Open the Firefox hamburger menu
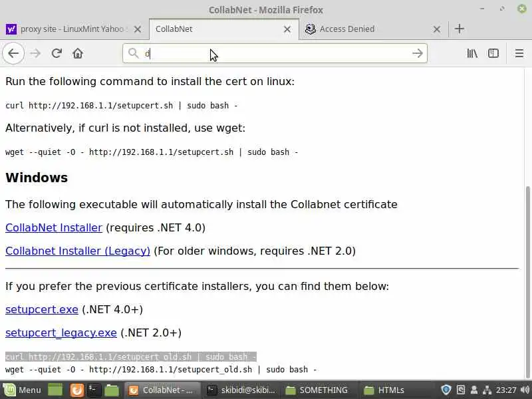The height and width of the screenshot is (399, 532). 519,53
